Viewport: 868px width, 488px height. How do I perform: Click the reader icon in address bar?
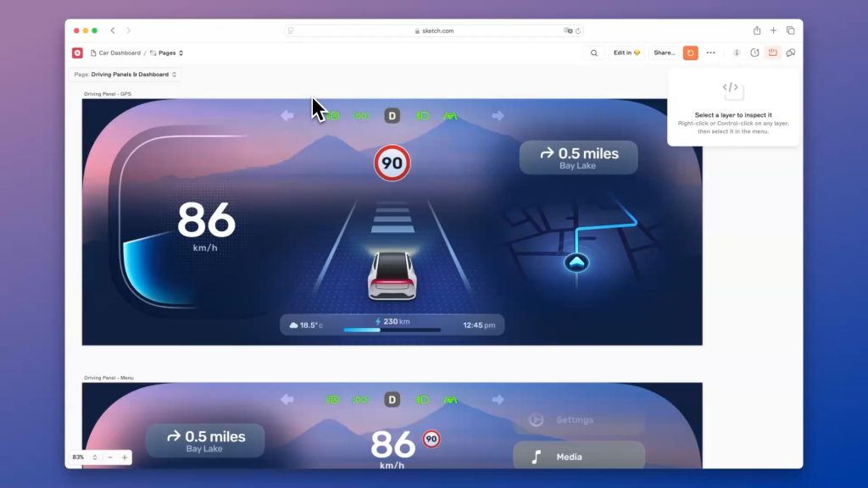tap(291, 31)
